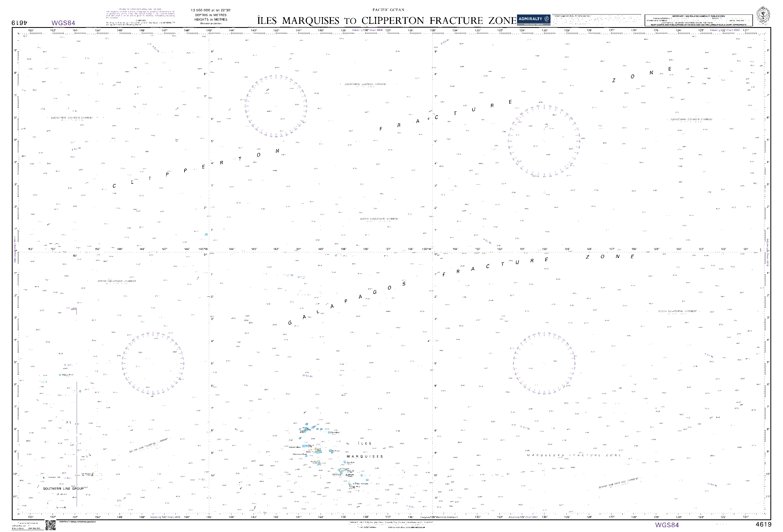The image size is (783, 532).
Task: Click the letter G of GALAPAGOS
Action: click(290, 323)
